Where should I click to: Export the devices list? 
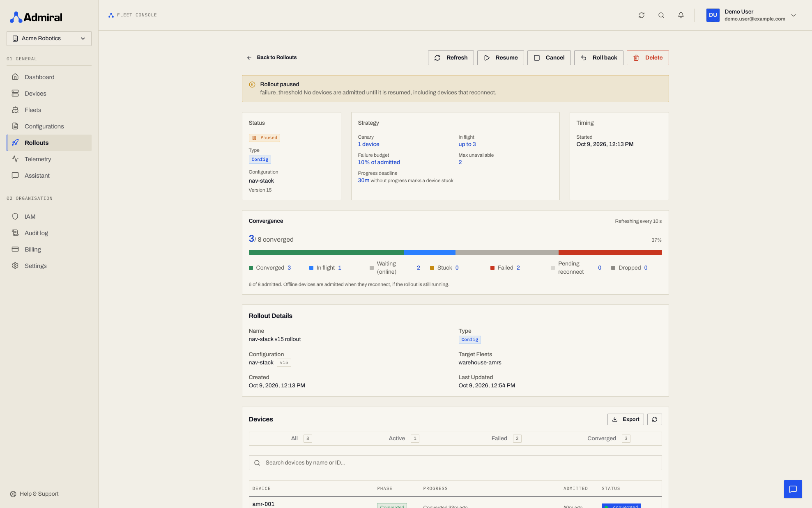click(626, 419)
